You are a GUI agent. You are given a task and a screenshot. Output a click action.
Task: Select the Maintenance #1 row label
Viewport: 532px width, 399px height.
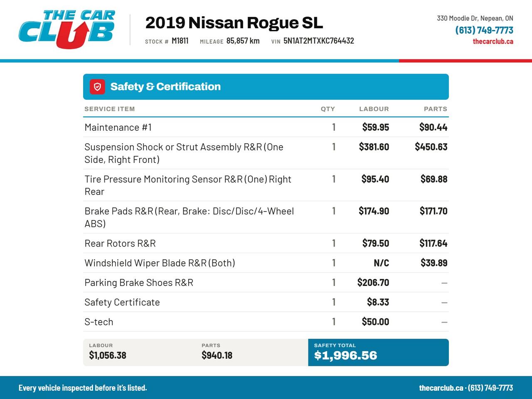(118, 127)
